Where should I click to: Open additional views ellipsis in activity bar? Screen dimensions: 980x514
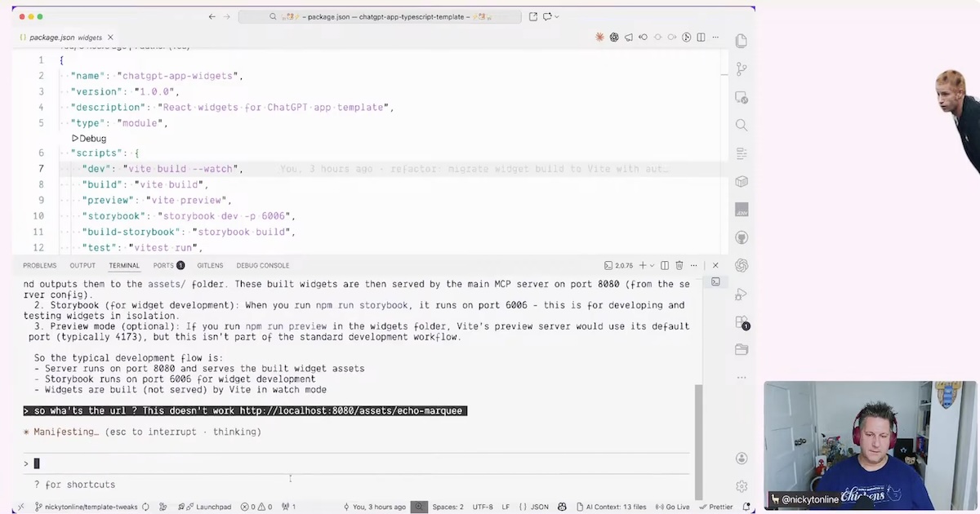pyautogui.click(x=742, y=378)
